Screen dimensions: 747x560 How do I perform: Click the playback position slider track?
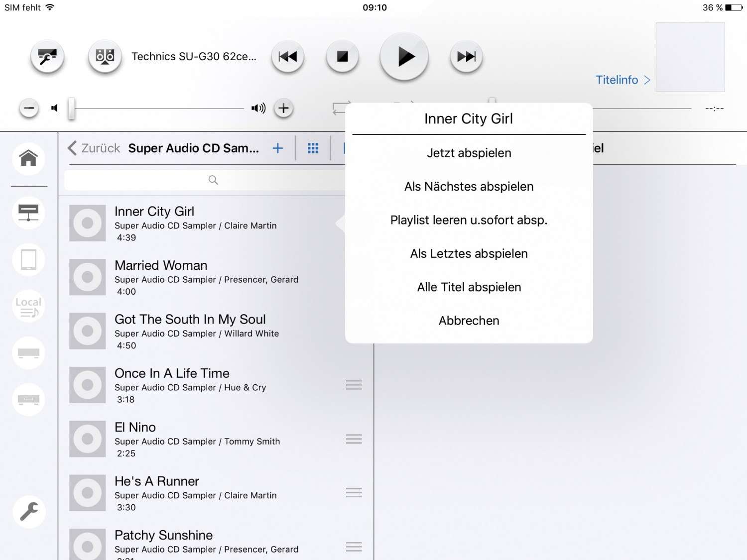pyautogui.click(x=642, y=108)
